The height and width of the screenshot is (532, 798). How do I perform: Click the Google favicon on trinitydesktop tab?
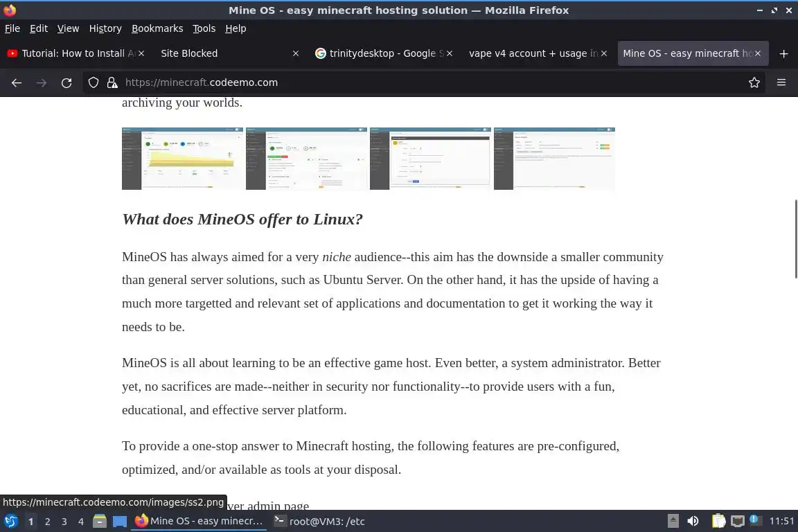tap(321, 53)
